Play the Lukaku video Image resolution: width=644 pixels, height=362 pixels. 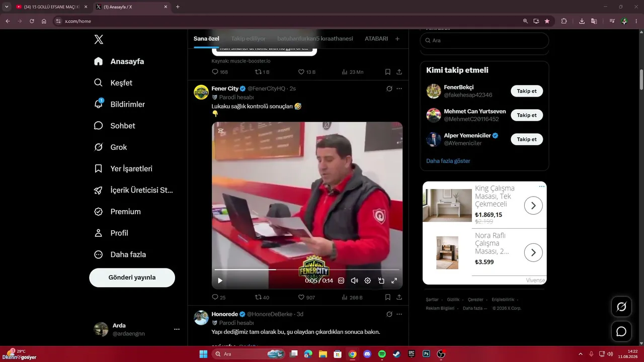click(x=220, y=281)
